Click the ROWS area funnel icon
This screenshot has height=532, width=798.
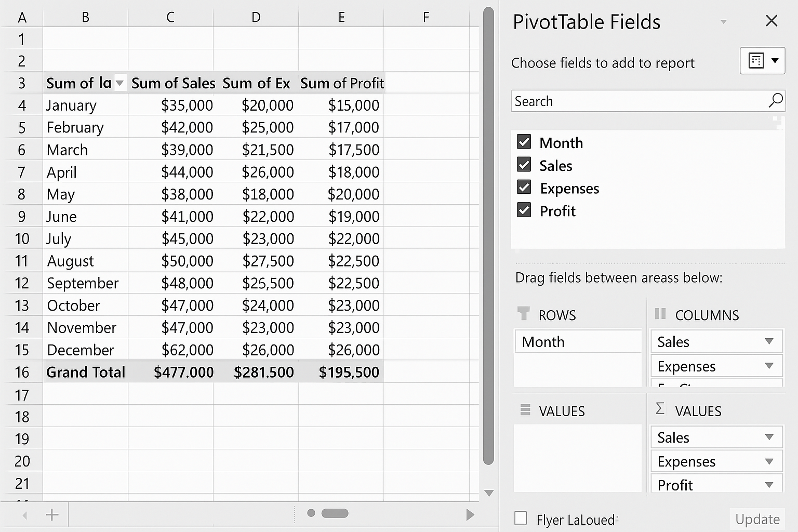coord(524,313)
